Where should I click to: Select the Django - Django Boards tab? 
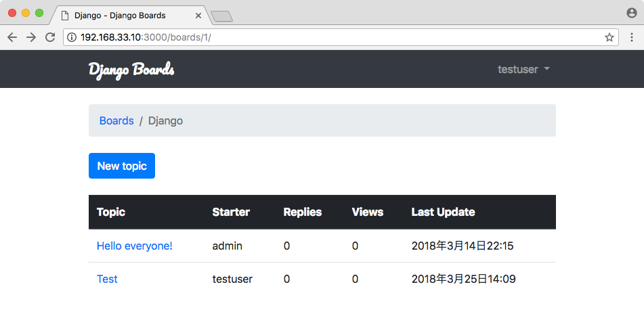pyautogui.click(x=122, y=15)
